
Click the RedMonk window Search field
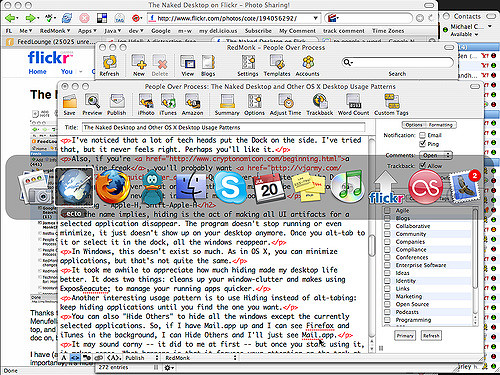click(x=397, y=62)
